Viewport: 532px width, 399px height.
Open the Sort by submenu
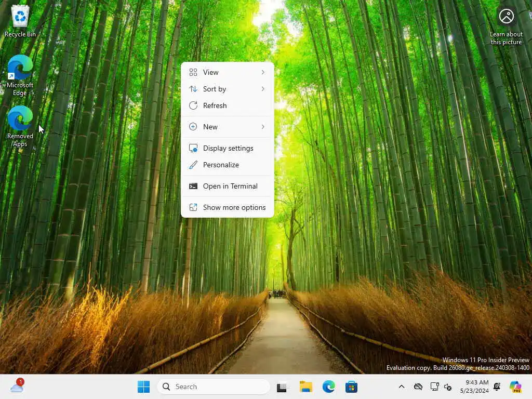[228, 89]
